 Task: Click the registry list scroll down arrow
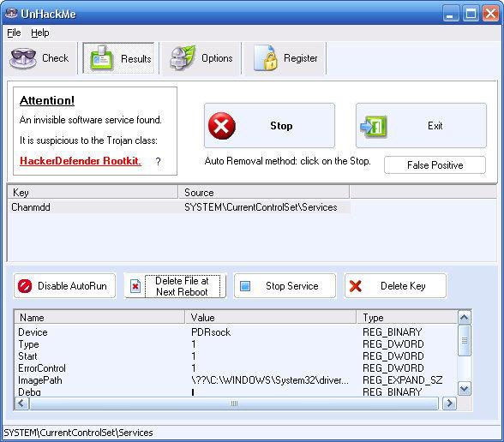point(465,389)
